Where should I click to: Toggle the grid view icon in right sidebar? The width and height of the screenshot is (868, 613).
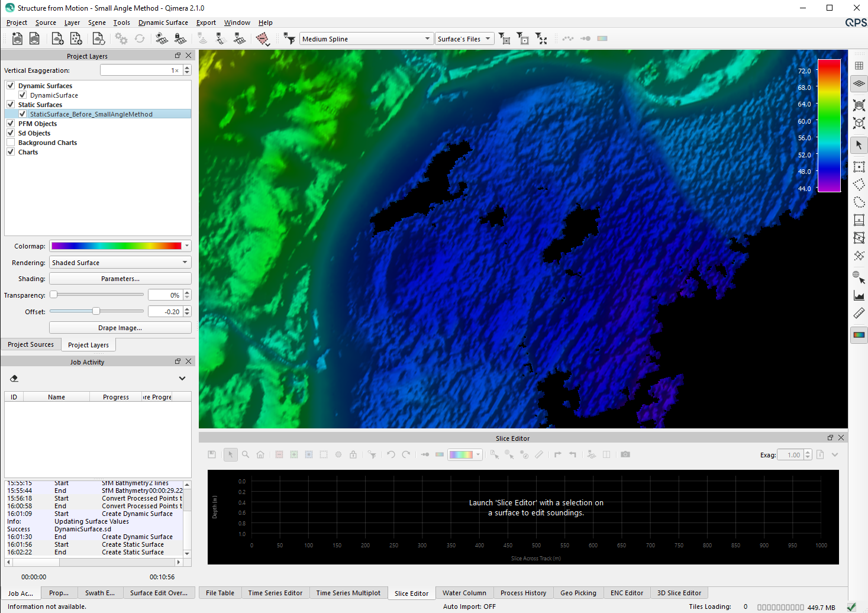(x=859, y=66)
